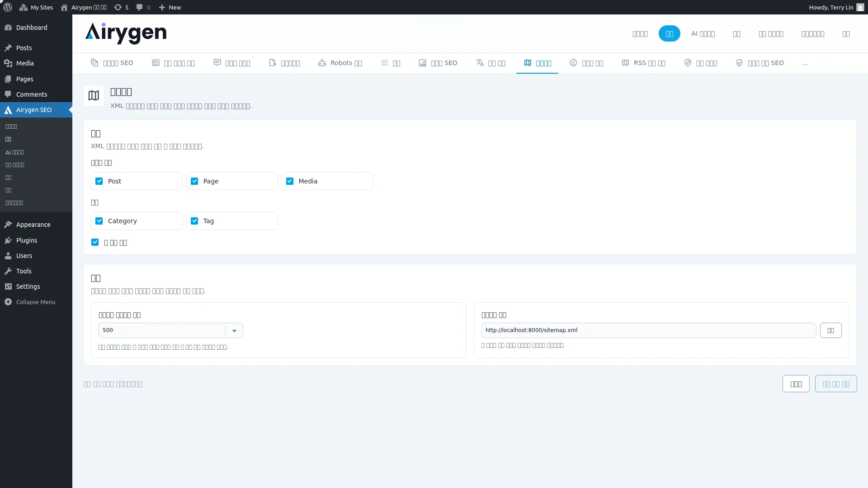Click the shield-check icon of the last SEO tab

[x=739, y=63]
